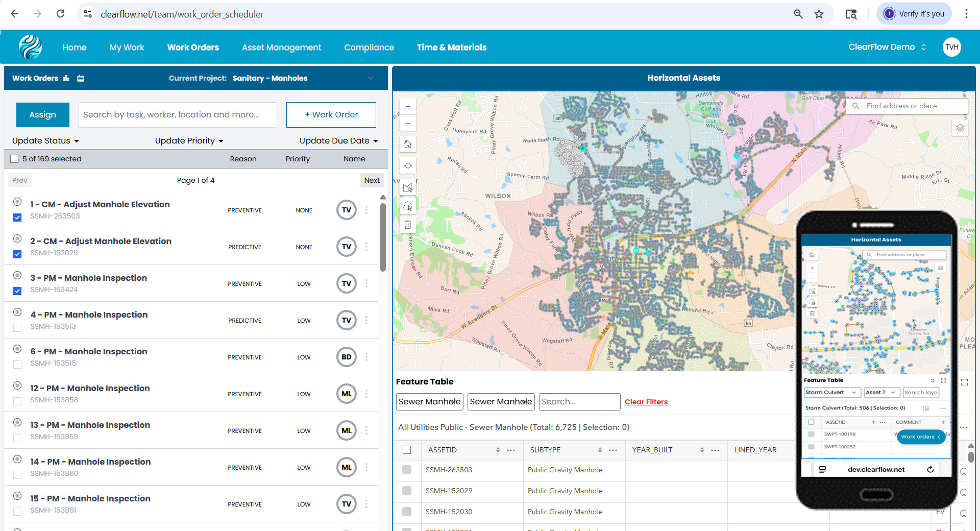Open the map layers panel icon
980x531 pixels.
pos(960,128)
